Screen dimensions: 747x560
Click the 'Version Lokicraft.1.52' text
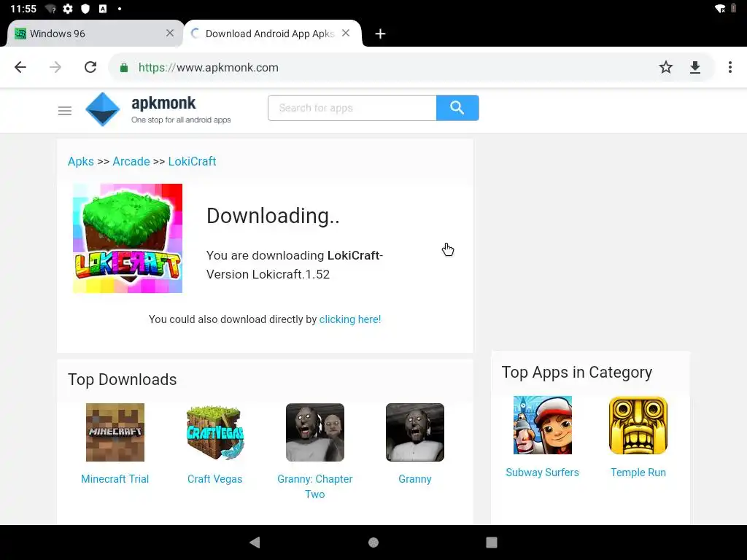click(x=268, y=274)
